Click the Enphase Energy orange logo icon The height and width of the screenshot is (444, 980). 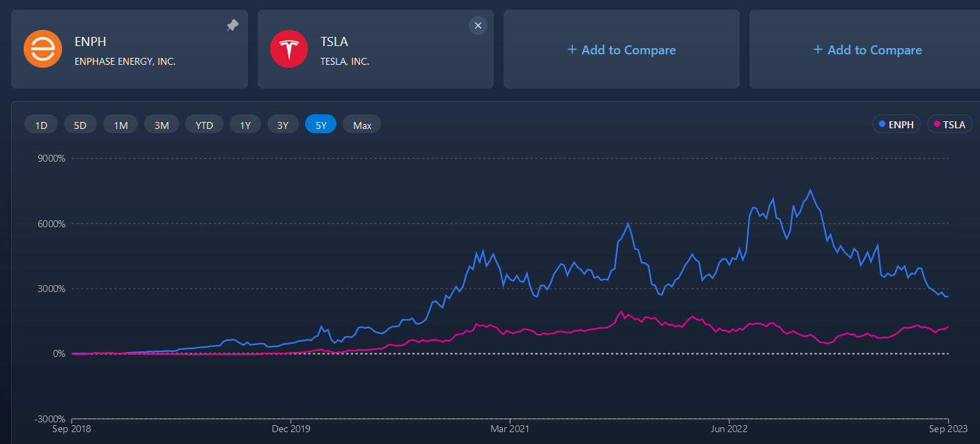tap(43, 49)
